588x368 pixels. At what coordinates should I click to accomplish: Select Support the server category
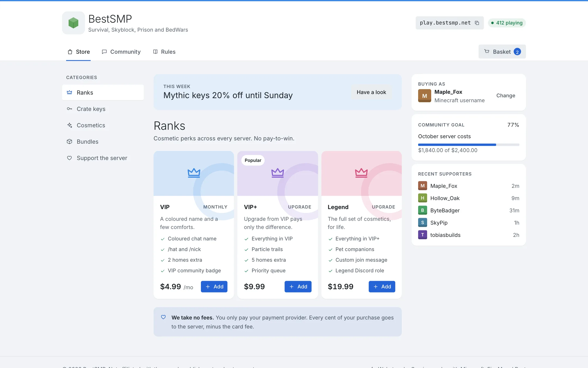point(103,158)
